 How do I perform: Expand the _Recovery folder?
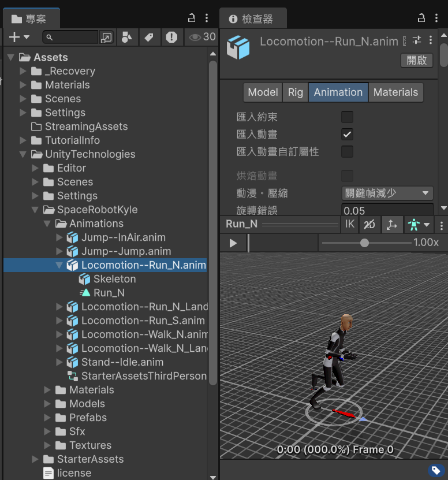tap(23, 71)
